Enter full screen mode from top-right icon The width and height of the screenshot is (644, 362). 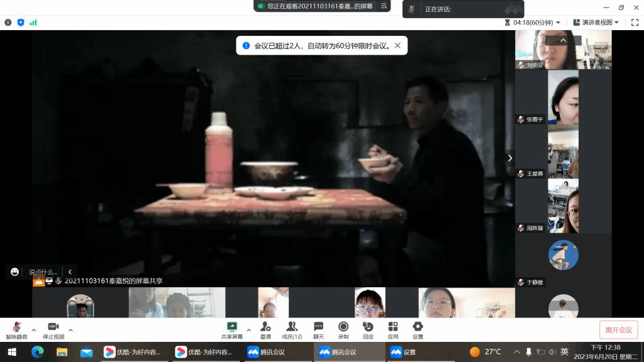point(635,23)
